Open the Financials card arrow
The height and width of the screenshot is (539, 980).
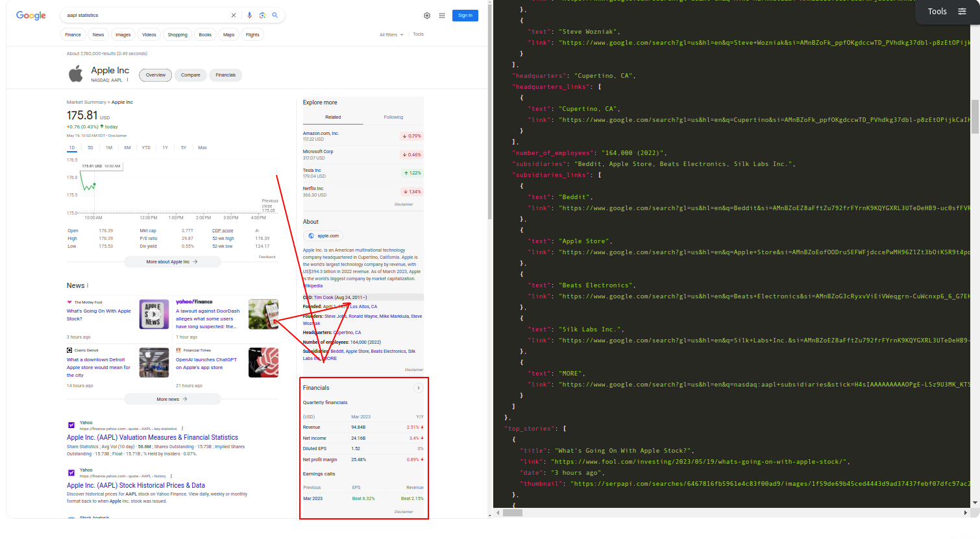pyautogui.click(x=419, y=387)
